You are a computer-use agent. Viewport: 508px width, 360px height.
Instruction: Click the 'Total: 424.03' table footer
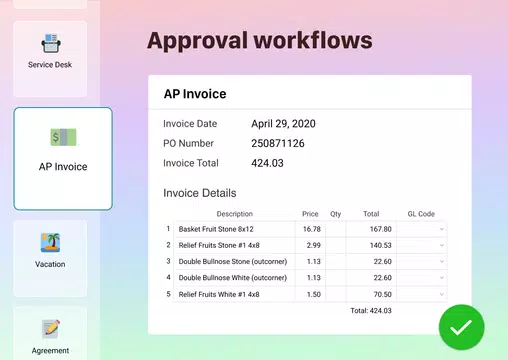(371, 311)
